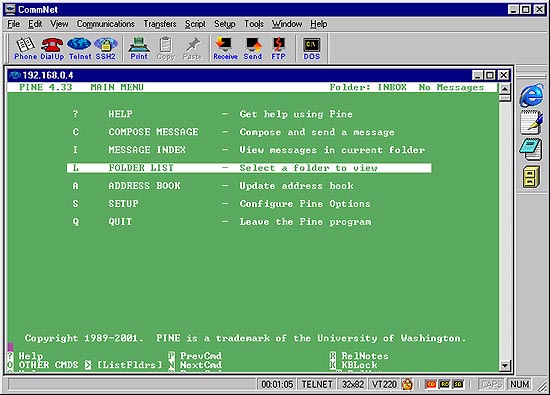The image size is (550, 395).
Task: Start a Telnet session from toolbar
Action: pos(80,48)
